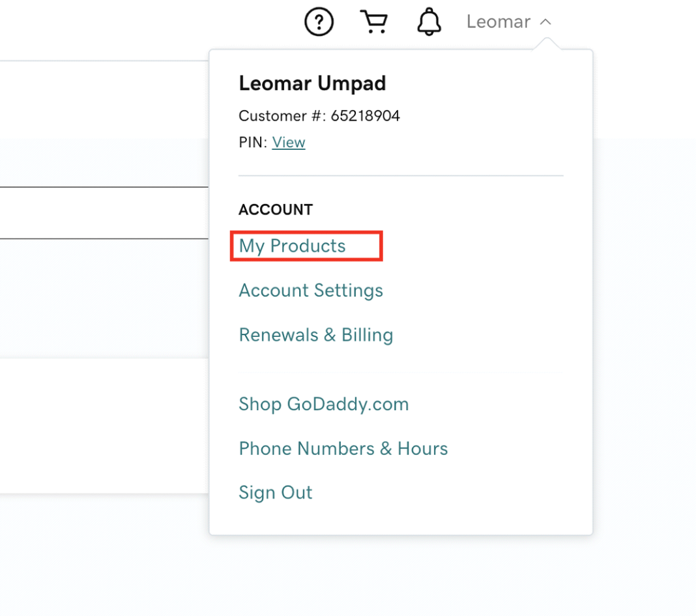Click the circled question mark for support
This screenshot has width=696, height=616.
319,21
